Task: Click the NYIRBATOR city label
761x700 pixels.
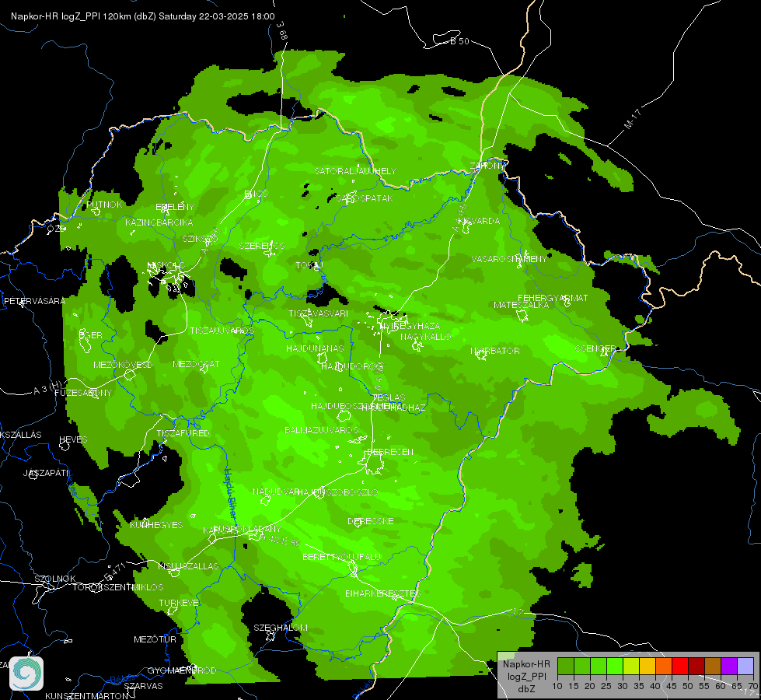Action: tap(495, 351)
